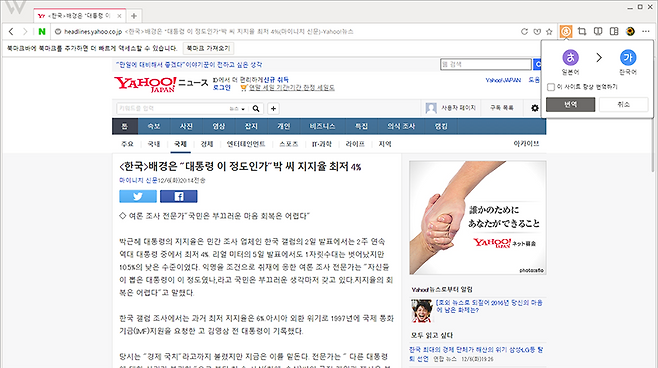Open the 라이프 life sub-category

355,144
